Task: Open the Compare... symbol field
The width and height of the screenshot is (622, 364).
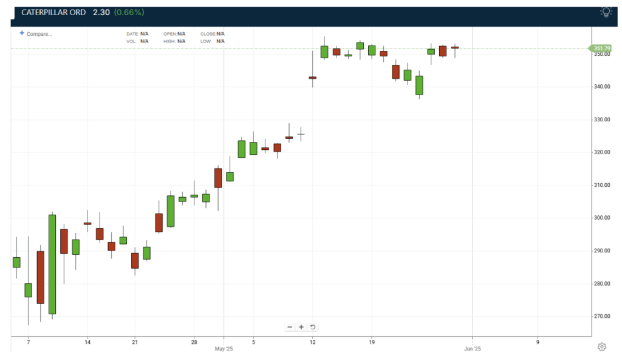Action: point(39,34)
